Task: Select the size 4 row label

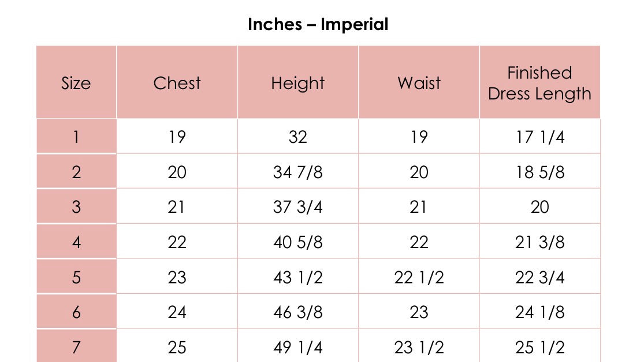Action: tap(76, 242)
